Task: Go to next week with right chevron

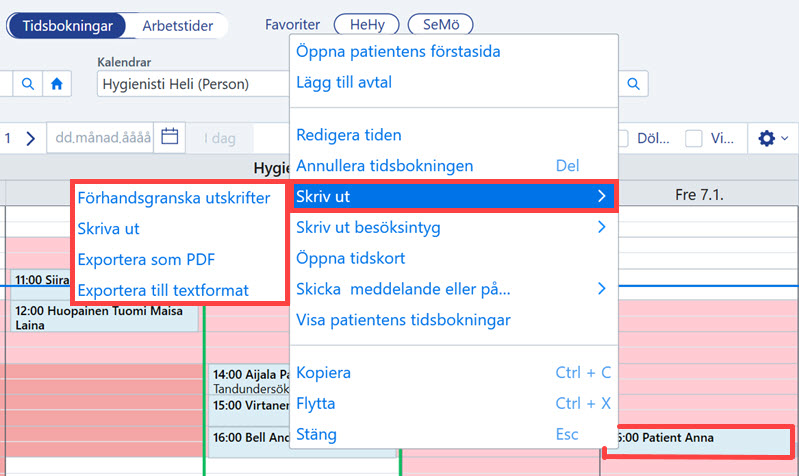Action: 31,138
